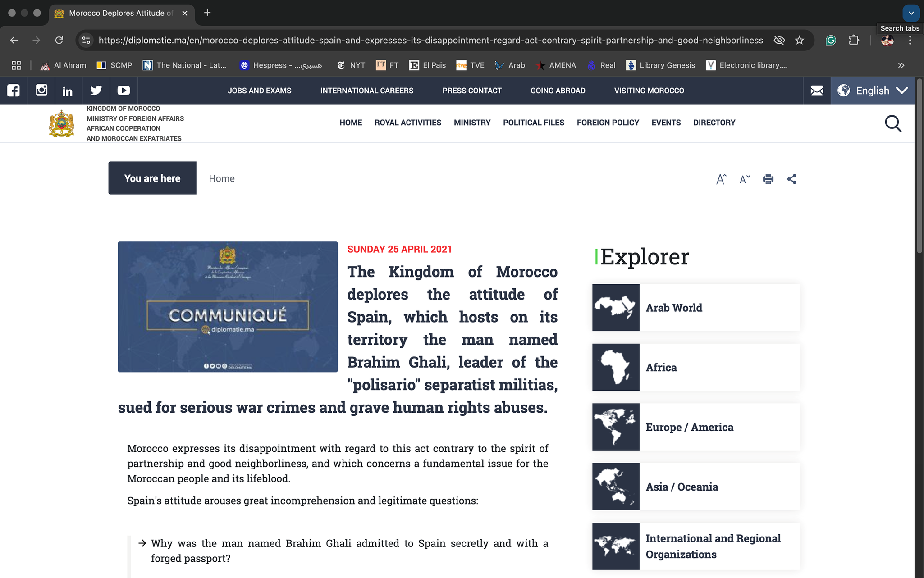Viewport: 924px width, 578px height.
Task: Open the AMENA bookmark
Action: 556,65
